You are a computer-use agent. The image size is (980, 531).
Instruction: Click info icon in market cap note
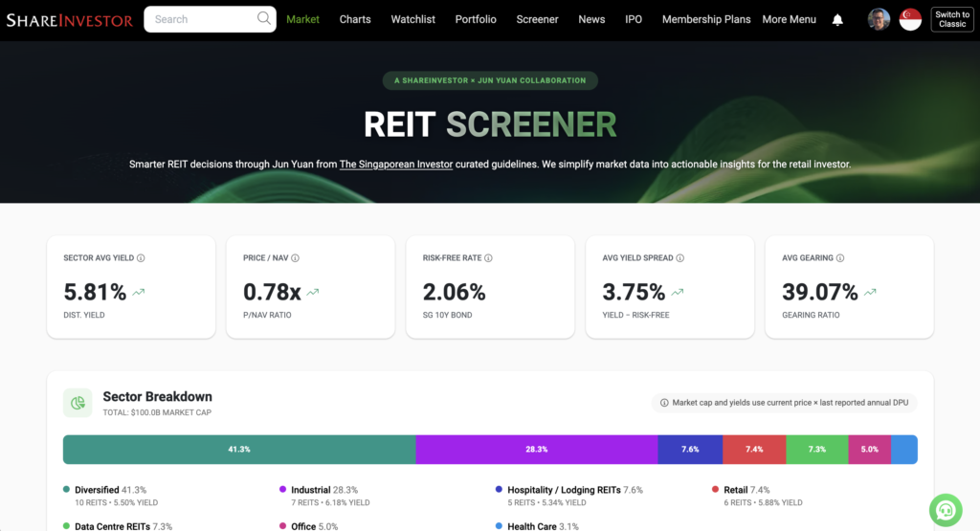tap(664, 403)
